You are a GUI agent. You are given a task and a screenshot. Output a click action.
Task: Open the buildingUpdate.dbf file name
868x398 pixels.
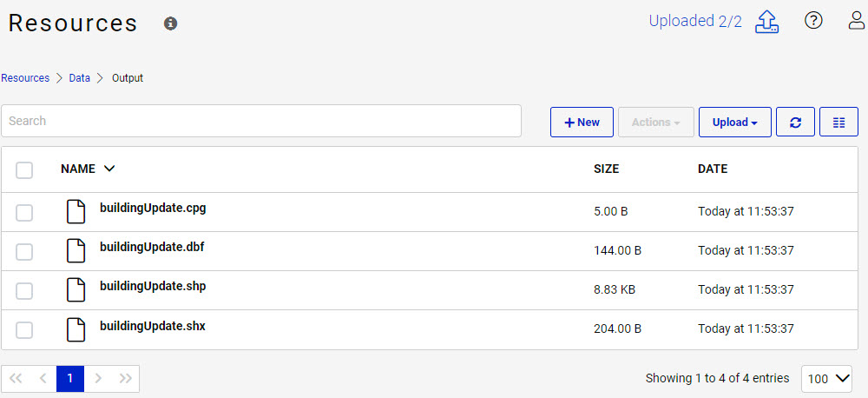[x=152, y=247]
